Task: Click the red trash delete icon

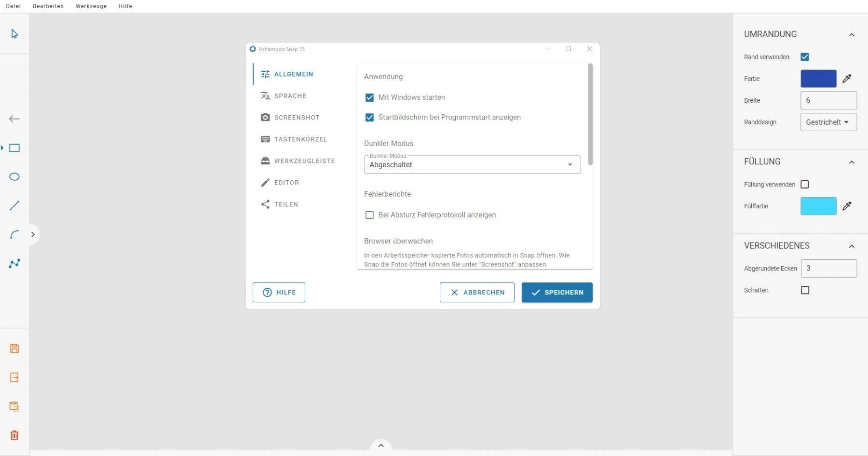Action: pyautogui.click(x=14, y=435)
